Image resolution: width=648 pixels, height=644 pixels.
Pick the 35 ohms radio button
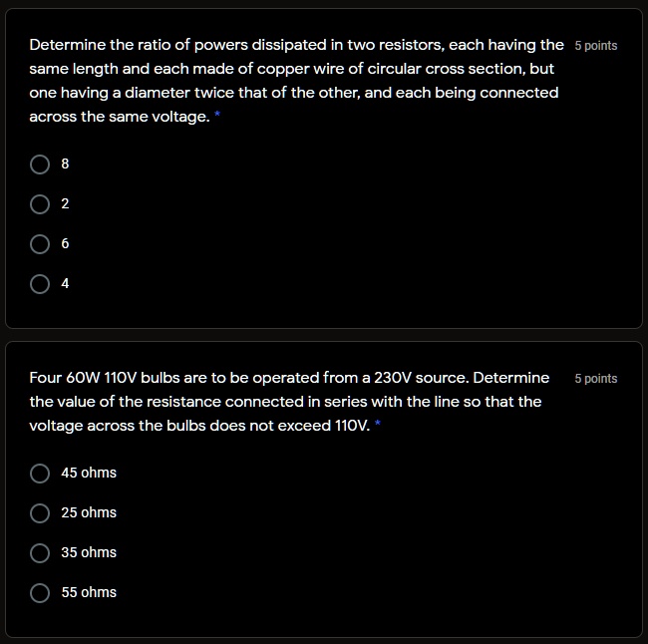click(40, 552)
